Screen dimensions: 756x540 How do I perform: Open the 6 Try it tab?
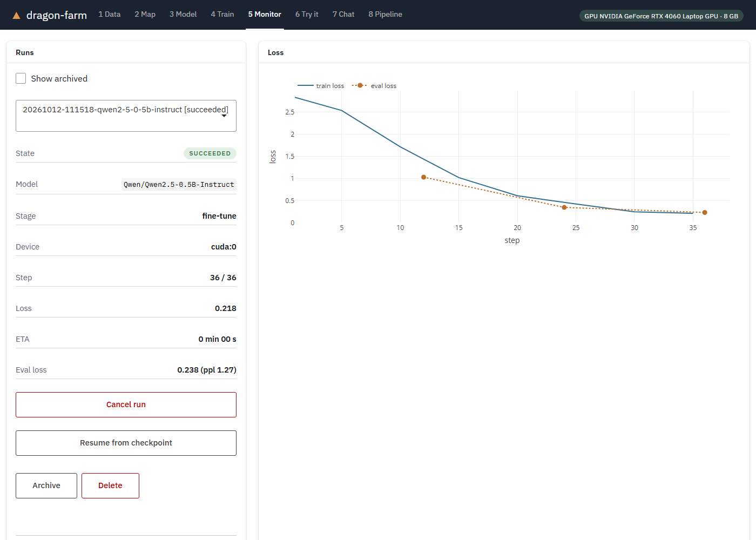pyautogui.click(x=307, y=15)
